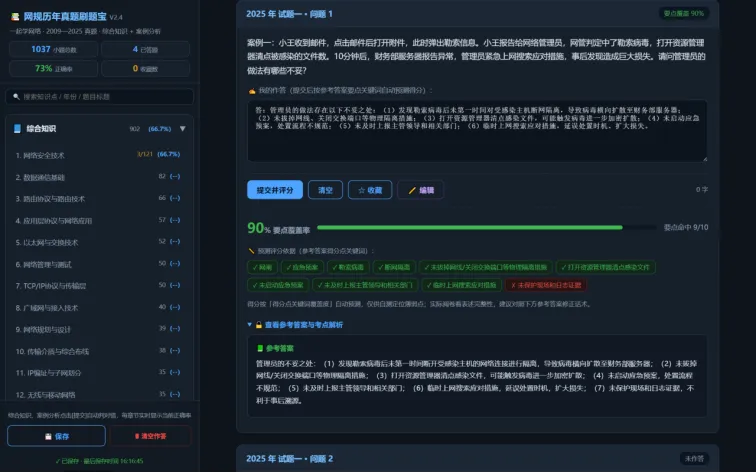Collapse the 综合知识 section with the triangle arrow
This screenshot has width=756, height=473.
(183, 129)
